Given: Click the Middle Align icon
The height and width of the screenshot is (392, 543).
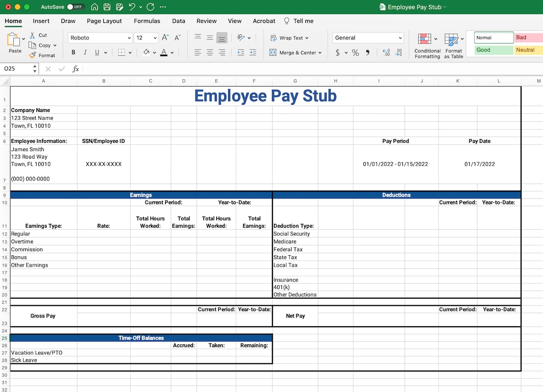Looking at the screenshot, I should coord(210,38).
